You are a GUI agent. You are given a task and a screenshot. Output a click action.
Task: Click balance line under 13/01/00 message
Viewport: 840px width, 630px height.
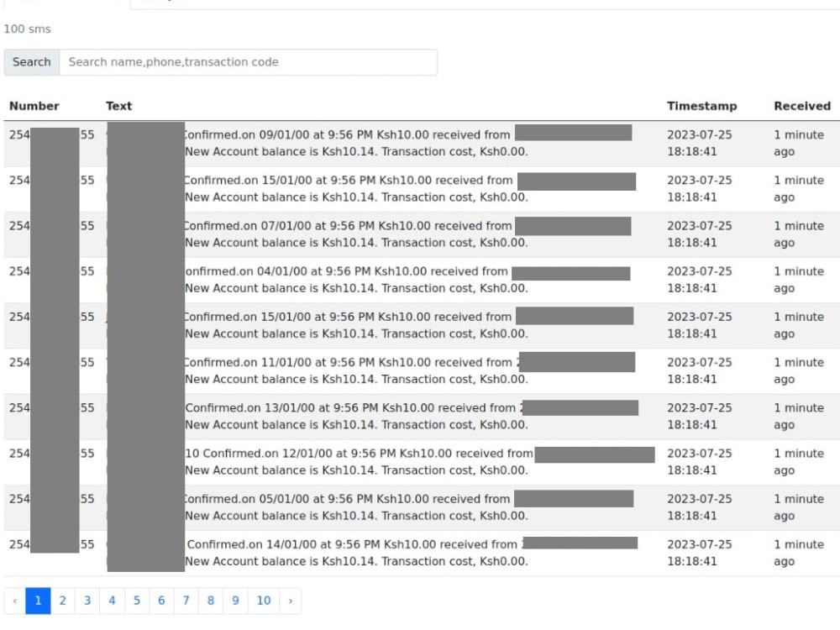click(x=356, y=425)
